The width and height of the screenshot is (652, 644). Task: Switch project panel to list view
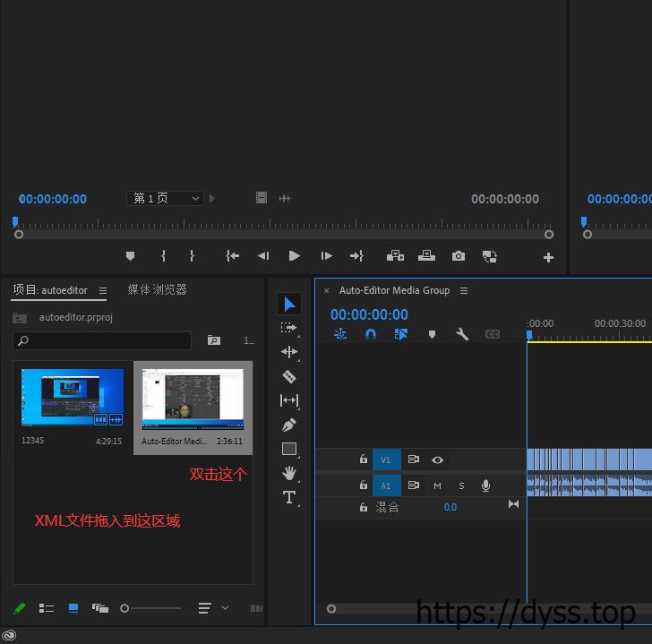(47, 608)
